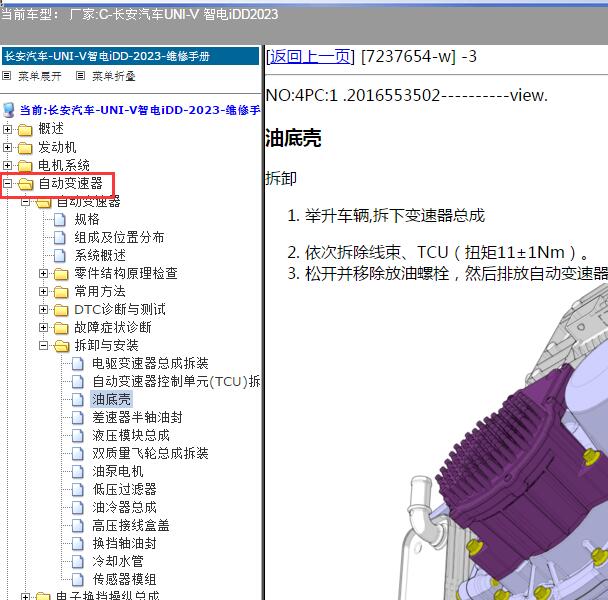This screenshot has height=600, width=608.
Task: Open 差速器半轴油封 page
Action: [137, 417]
